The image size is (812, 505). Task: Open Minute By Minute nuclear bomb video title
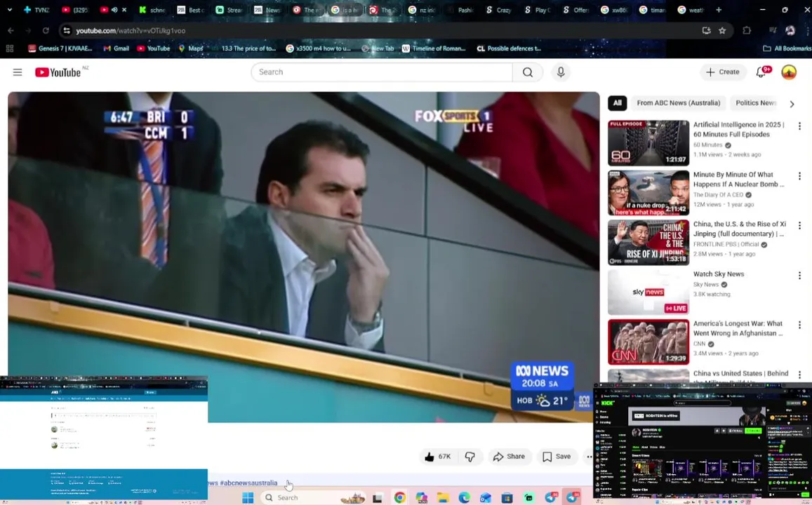point(738,180)
